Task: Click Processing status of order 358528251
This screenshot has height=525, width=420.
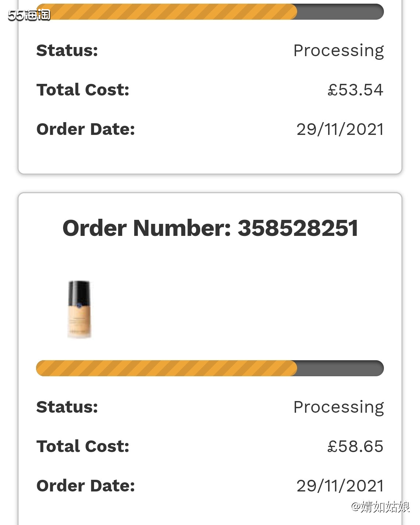Action: click(338, 407)
